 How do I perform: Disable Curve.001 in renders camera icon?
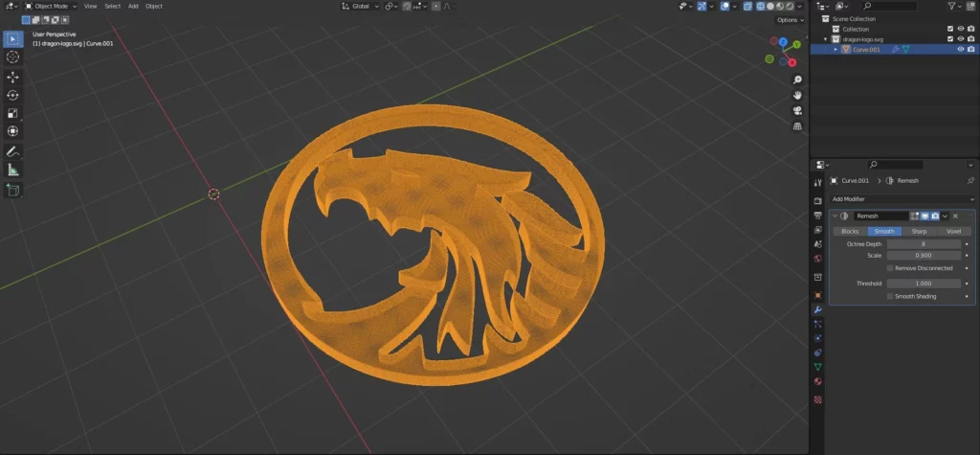(970, 50)
